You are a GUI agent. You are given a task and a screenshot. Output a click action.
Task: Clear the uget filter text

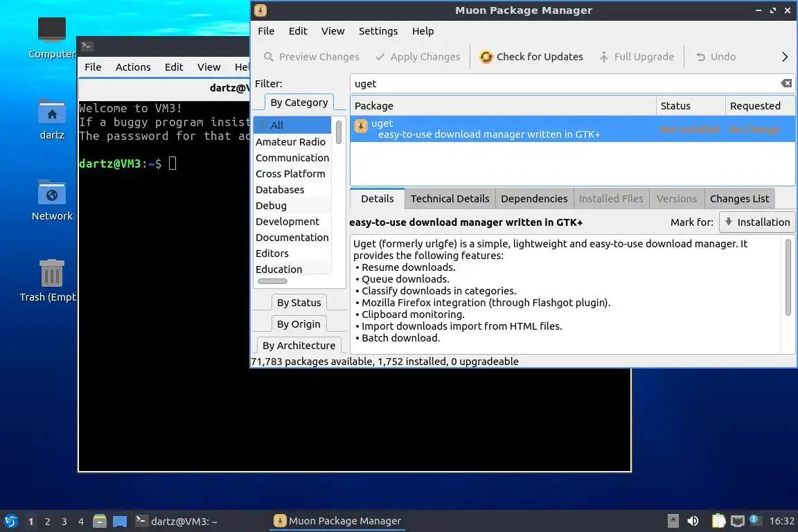(x=786, y=84)
